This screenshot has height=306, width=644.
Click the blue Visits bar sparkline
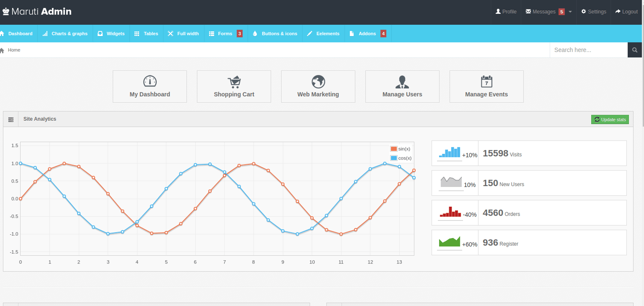pyautogui.click(x=450, y=152)
